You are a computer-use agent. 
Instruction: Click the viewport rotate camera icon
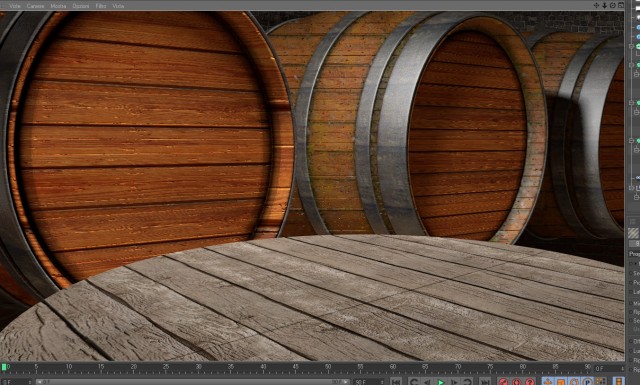[x=613, y=5]
